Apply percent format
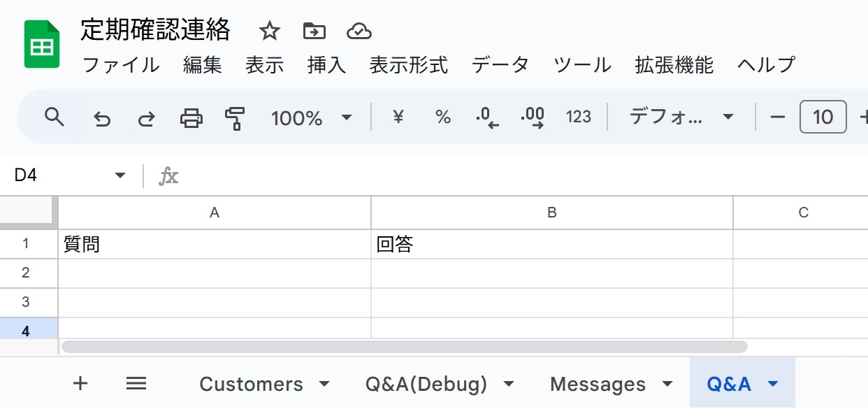The image size is (868, 416). point(442,117)
